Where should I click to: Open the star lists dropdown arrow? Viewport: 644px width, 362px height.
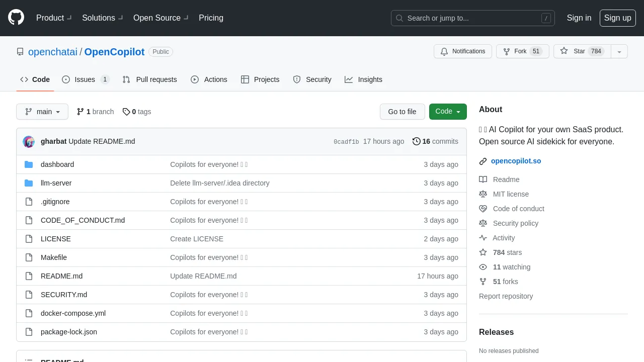point(619,51)
